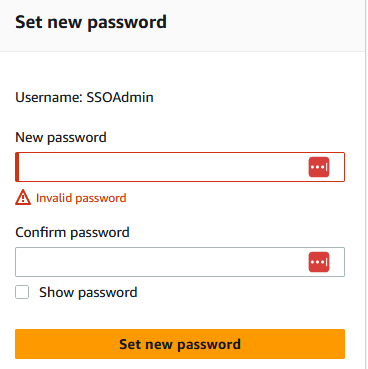Image resolution: width=368 pixels, height=369 pixels.
Task: Focus the Confirm password input field
Action: pos(180,262)
